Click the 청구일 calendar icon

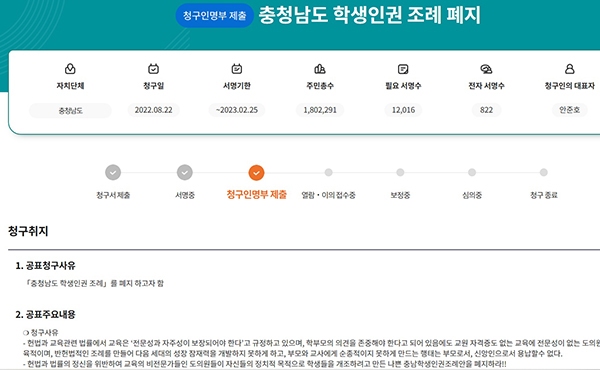tap(153, 69)
